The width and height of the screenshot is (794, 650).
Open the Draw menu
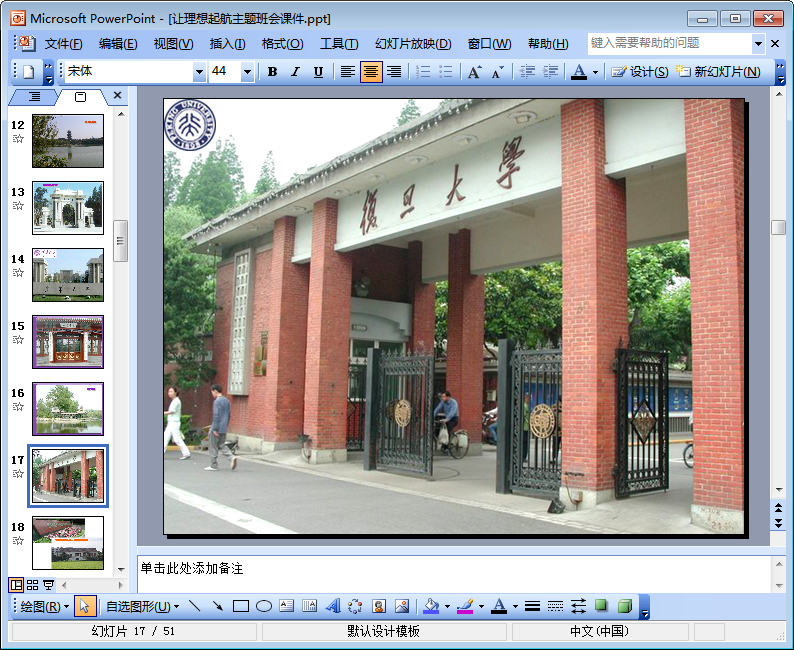(45, 606)
